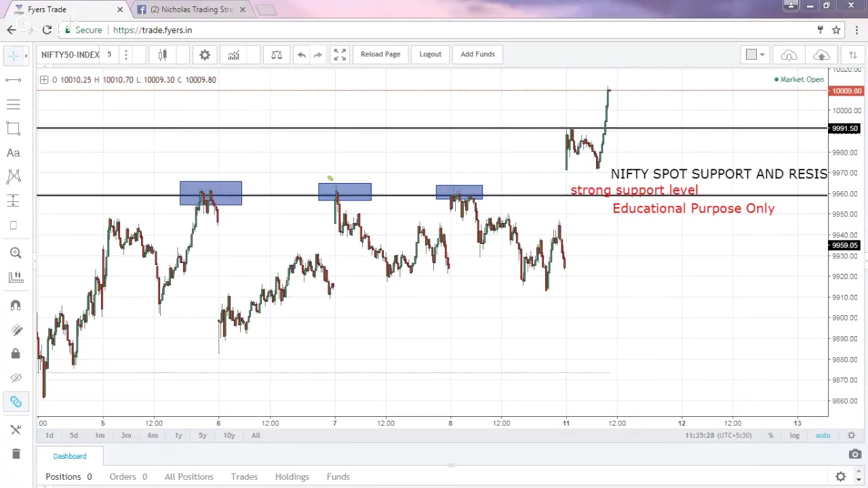Toggle log scale on chart
The image size is (868, 488).
[795, 435]
